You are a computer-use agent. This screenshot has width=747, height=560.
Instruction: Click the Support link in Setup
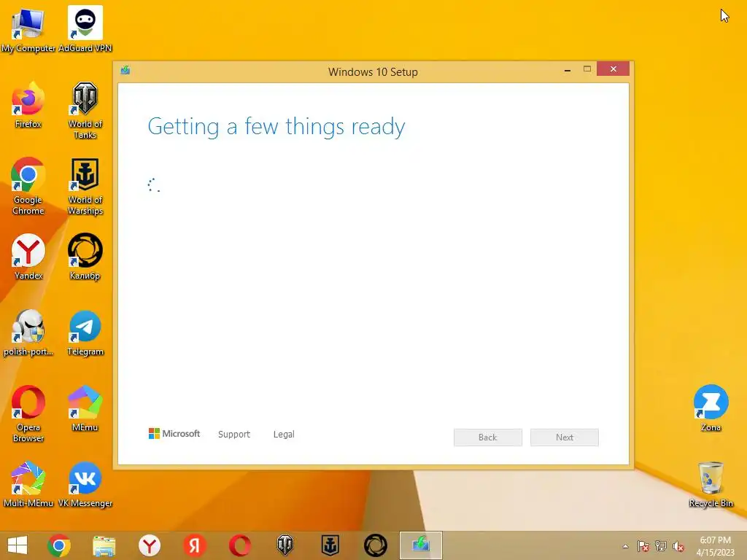click(234, 435)
